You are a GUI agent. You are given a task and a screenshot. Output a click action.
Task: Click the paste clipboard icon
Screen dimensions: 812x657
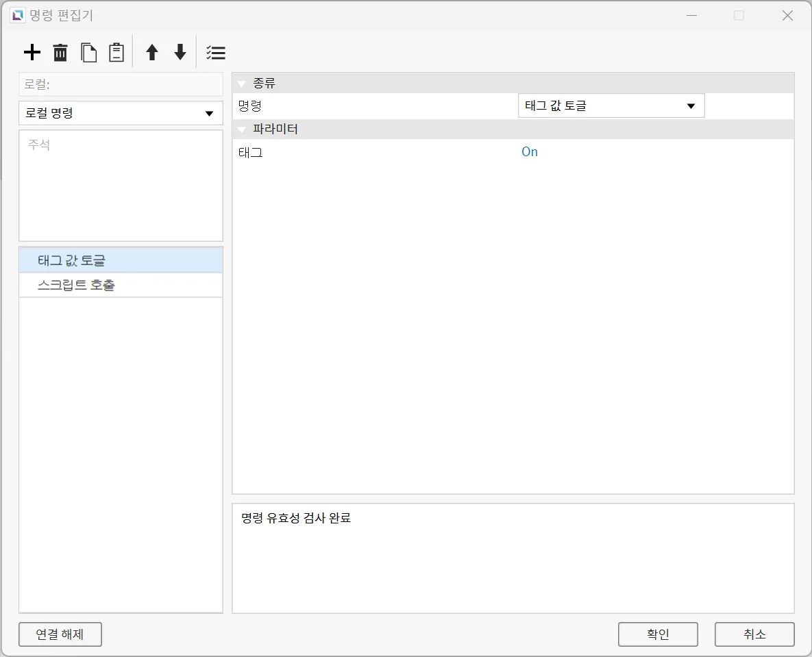(116, 53)
